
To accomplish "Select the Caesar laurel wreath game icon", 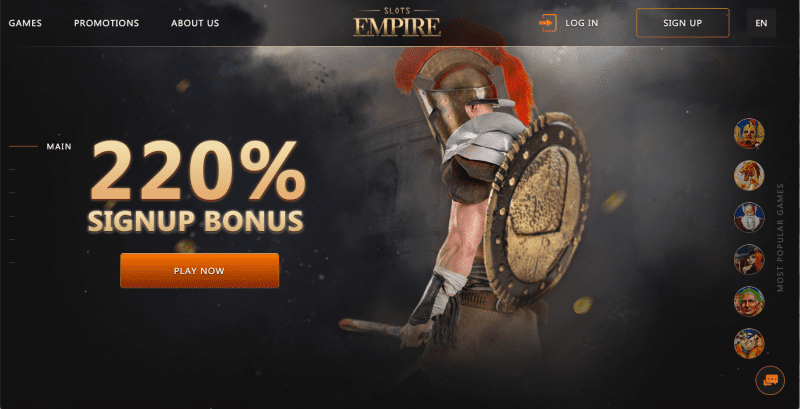I will [749, 301].
